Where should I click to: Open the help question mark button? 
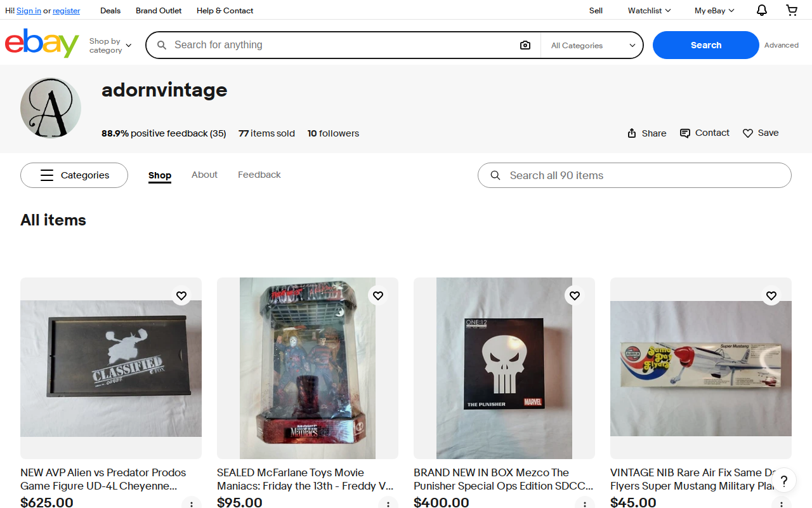click(x=784, y=481)
